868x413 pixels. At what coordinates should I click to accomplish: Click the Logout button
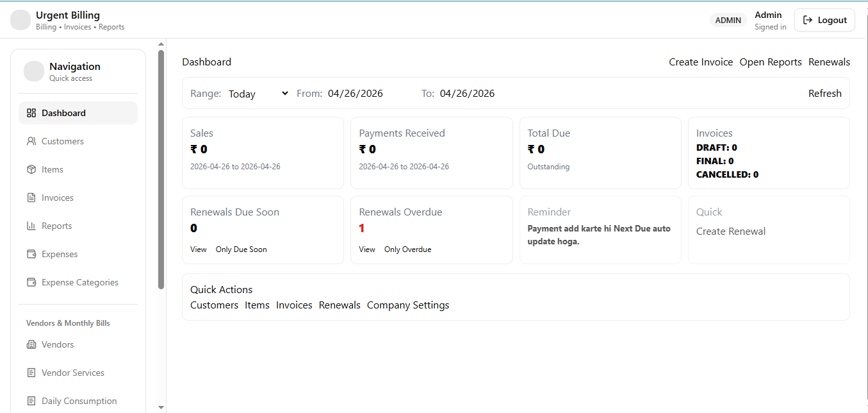[824, 20]
